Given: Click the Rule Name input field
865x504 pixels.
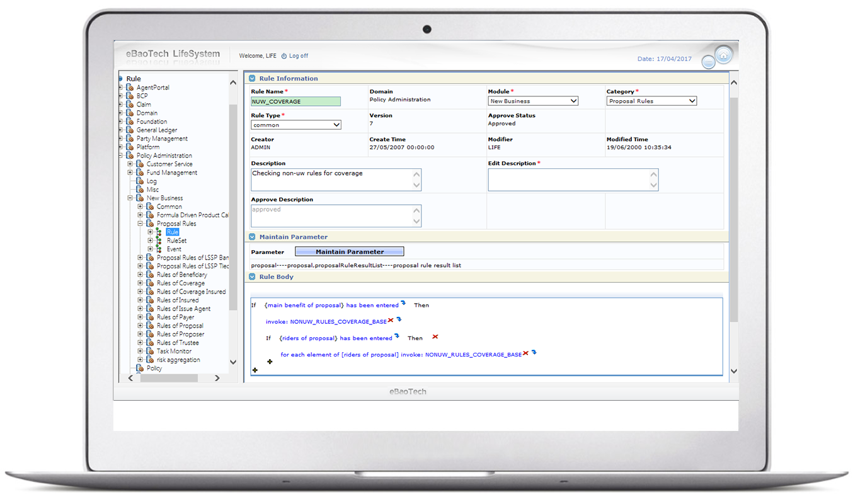Looking at the screenshot, I should 296,101.
